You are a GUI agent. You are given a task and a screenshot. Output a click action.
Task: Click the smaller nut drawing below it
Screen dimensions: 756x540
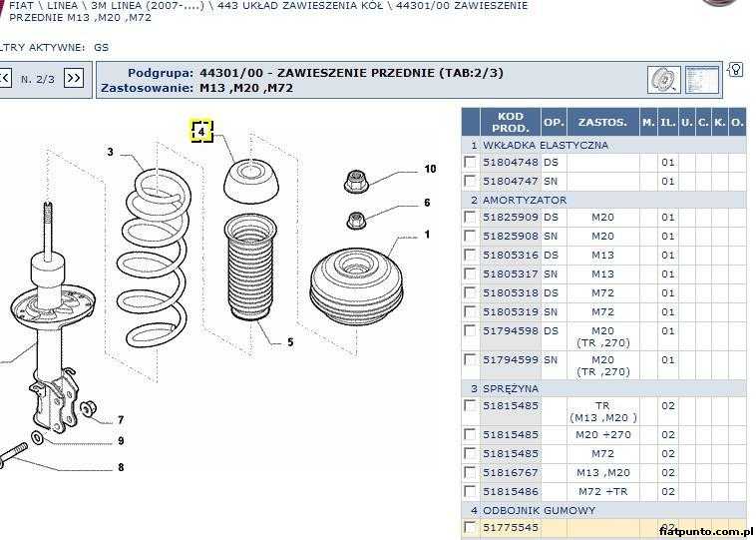coord(356,220)
